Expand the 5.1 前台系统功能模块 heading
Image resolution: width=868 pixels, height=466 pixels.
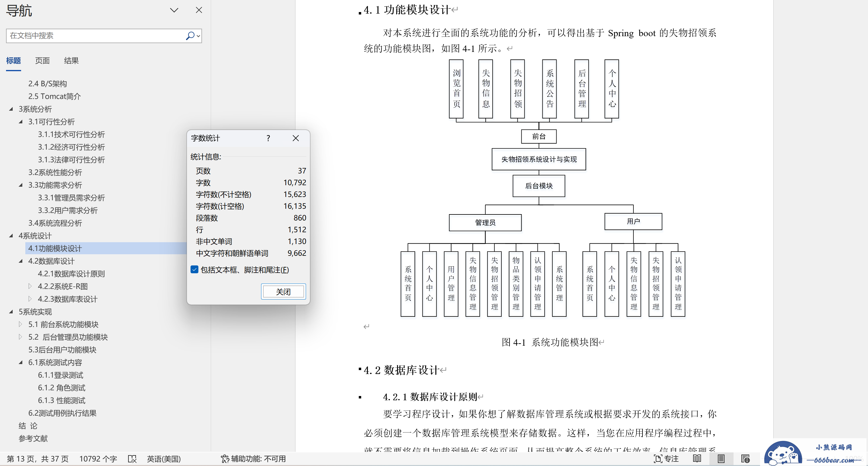[20, 324]
